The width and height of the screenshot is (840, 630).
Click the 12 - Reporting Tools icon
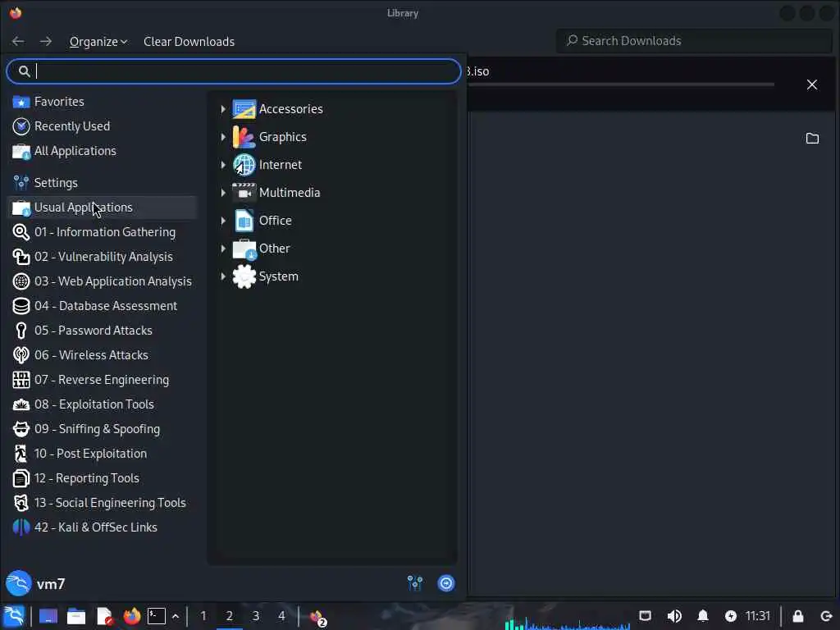coord(21,478)
